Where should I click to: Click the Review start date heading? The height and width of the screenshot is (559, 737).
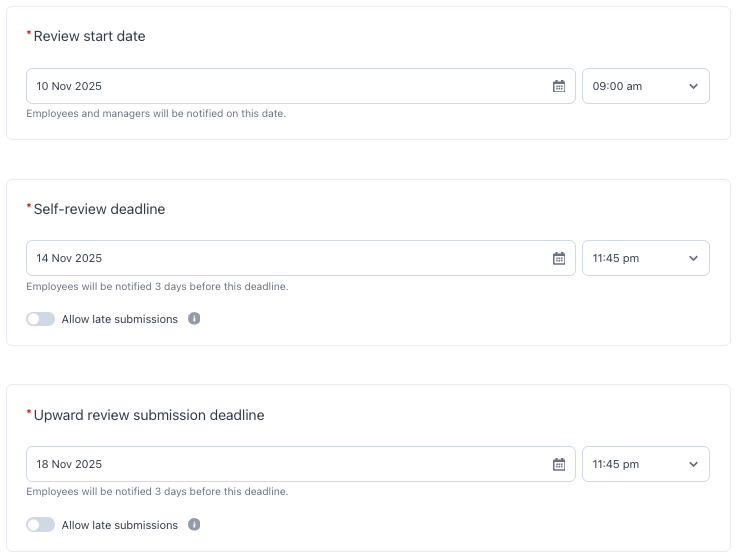tap(89, 36)
